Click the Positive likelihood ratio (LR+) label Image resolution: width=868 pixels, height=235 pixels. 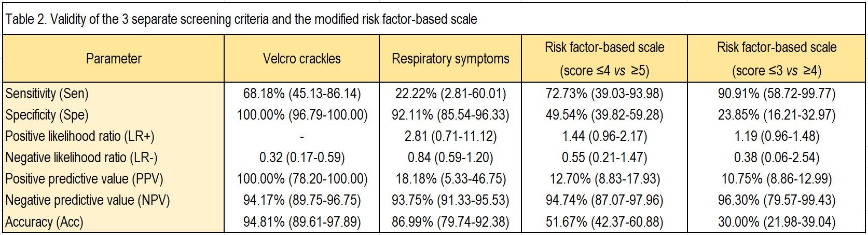pos(80,136)
